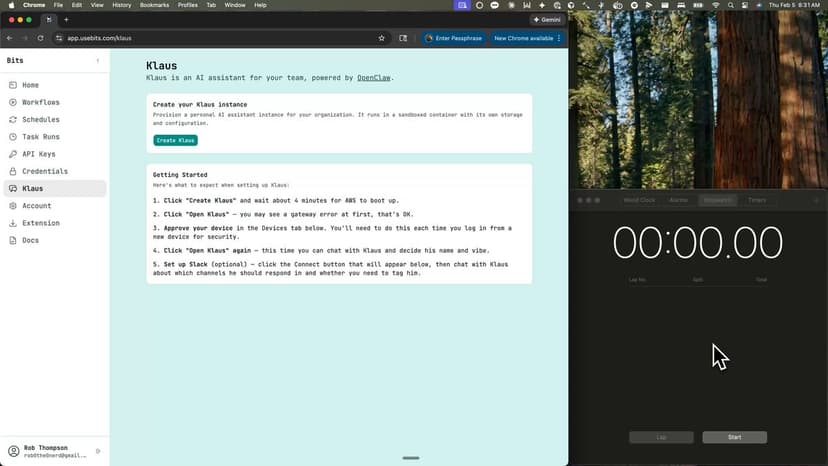Switch to World Clock tab in Clock
The height and width of the screenshot is (466, 828).
[x=639, y=200]
